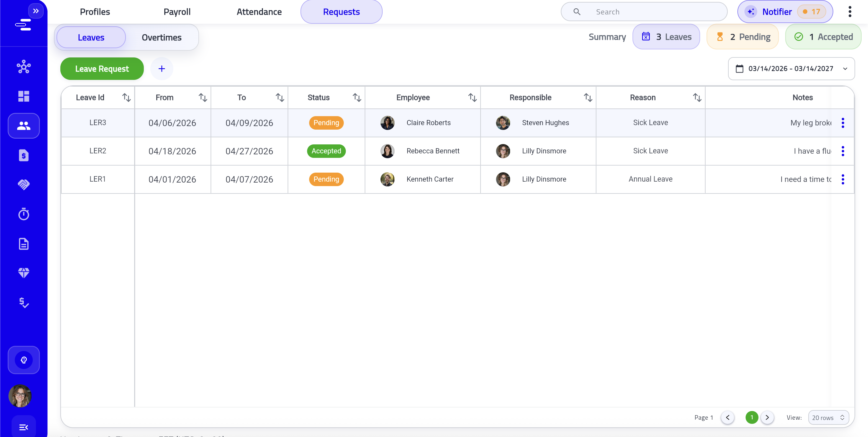Sort table by Status column
The image size is (868, 437).
pos(357,98)
